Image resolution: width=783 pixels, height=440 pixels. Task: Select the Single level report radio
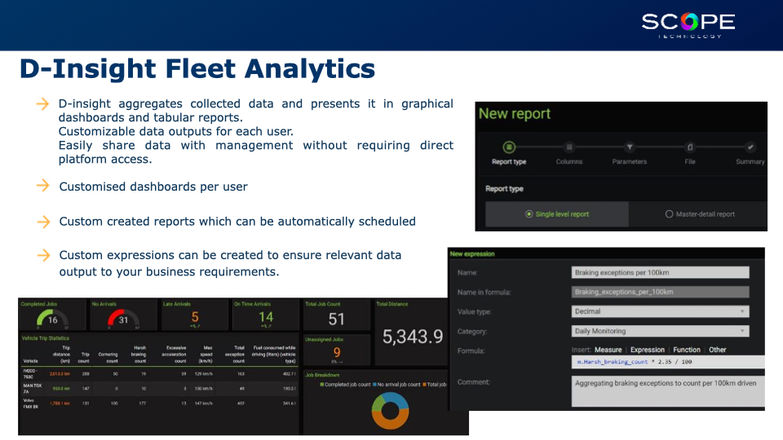tap(529, 214)
